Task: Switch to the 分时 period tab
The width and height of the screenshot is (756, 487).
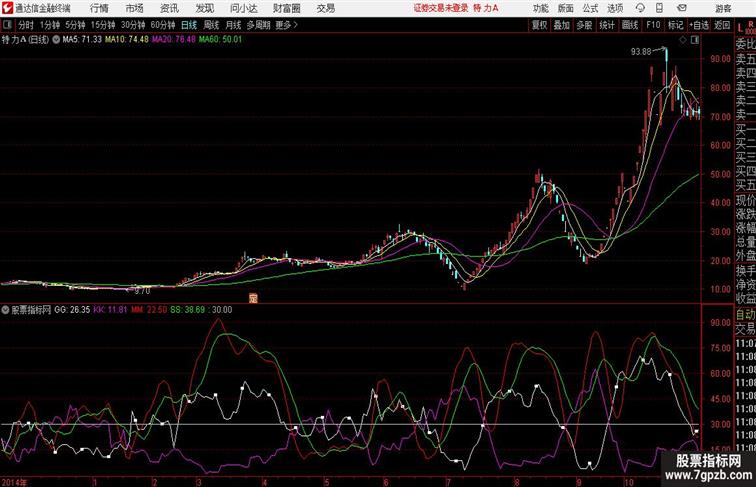Action: [x=26, y=25]
